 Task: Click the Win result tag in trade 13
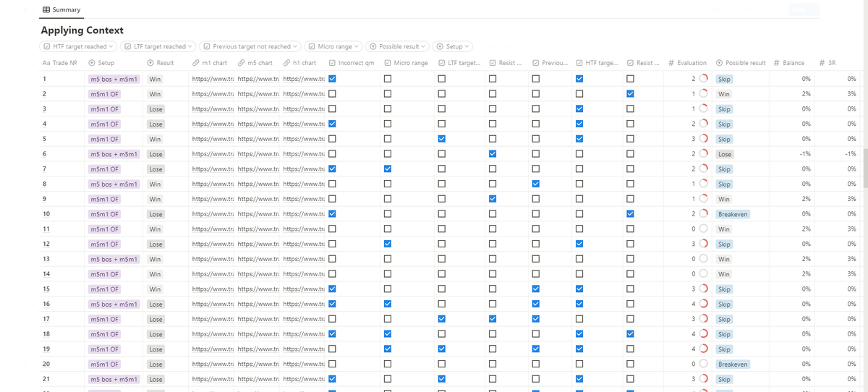(155, 259)
